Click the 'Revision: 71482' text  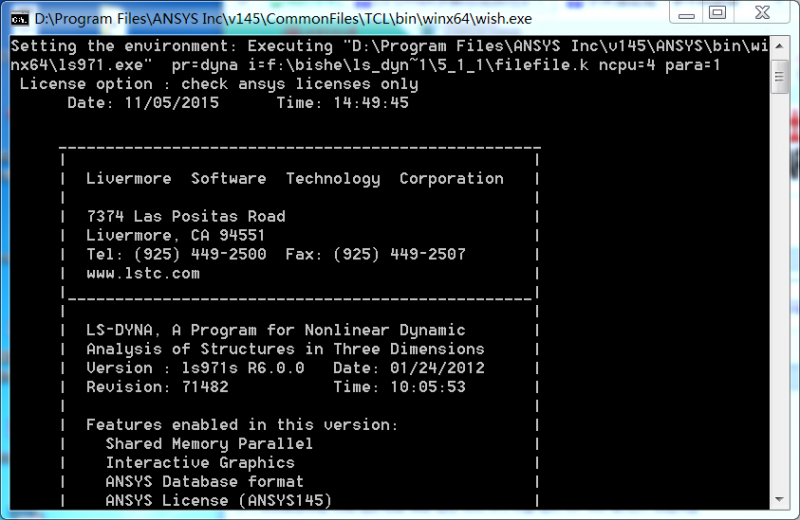point(157,387)
